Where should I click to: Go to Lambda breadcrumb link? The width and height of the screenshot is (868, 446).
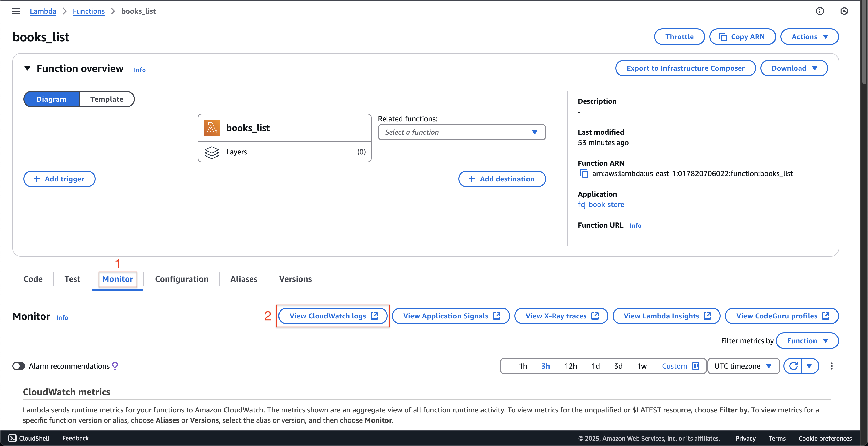[x=43, y=11]
